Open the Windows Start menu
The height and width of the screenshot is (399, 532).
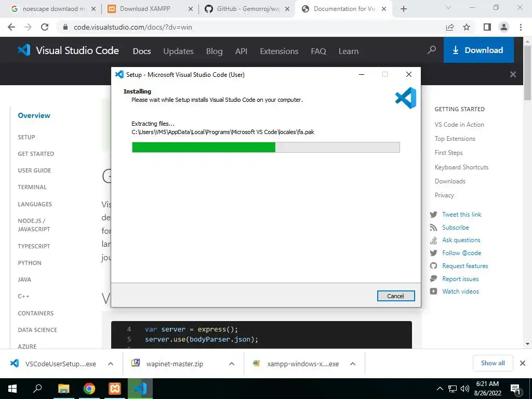coord(12,389)
